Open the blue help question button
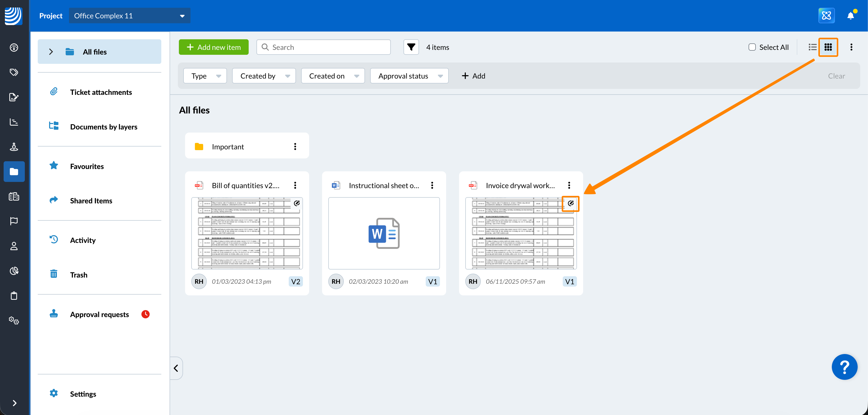The height and width of the screenshot is (415, 868). 844,367
